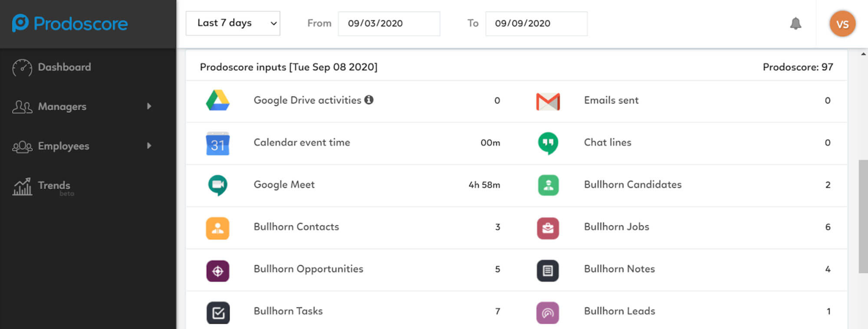Click the 00m calendar value

[490, 142]
